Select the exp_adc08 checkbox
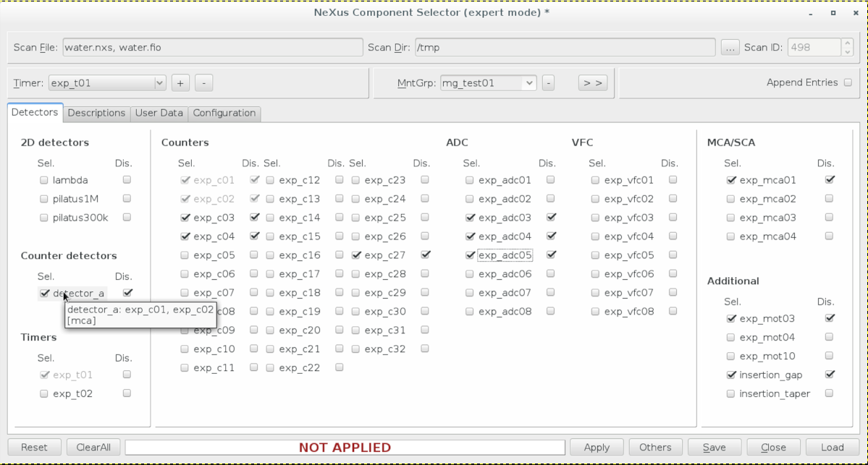Viewport: 868px width, 465px height. [x=469, y=312]
